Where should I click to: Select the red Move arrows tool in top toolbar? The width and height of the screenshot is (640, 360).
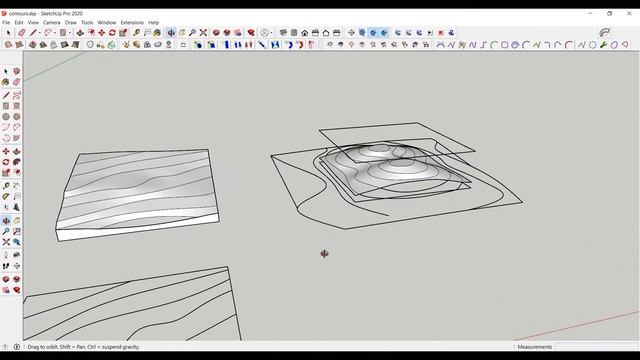pos(101,33)
